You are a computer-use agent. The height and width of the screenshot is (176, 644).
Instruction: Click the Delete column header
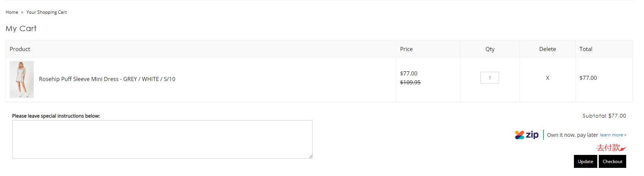point(547,49)
